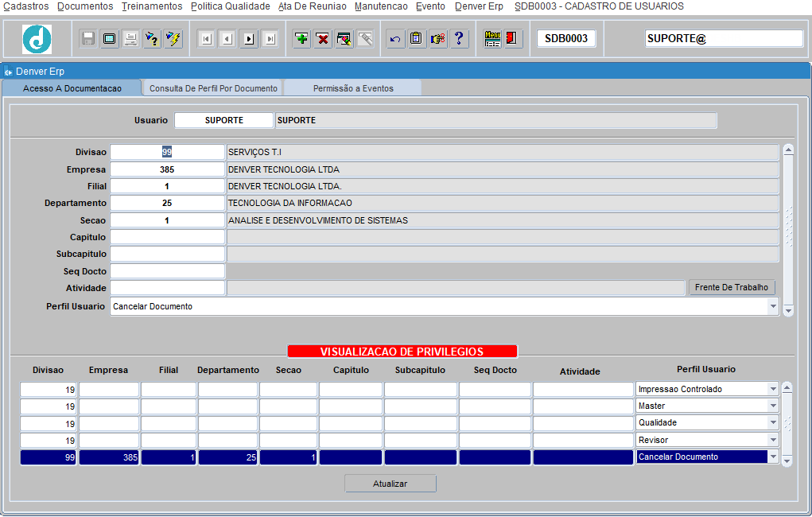The width and height of the screenshot is (812, 517).
Task: Insert new record with green plus icon
Action: point(301,39)
